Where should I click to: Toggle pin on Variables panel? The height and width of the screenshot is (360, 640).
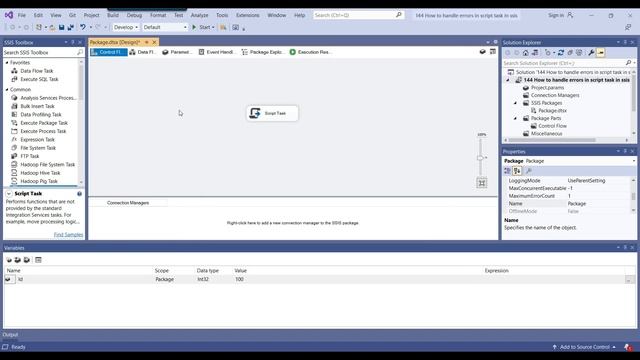625,247
